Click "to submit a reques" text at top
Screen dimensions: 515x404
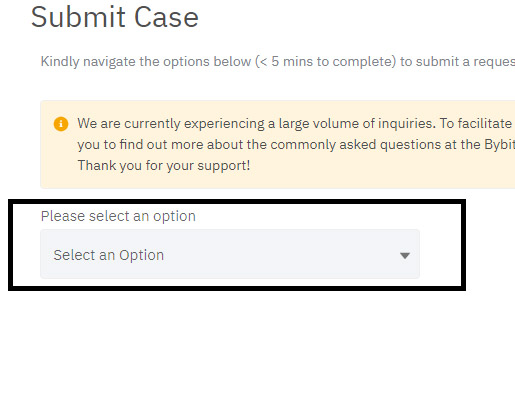(x=457, y=62)
